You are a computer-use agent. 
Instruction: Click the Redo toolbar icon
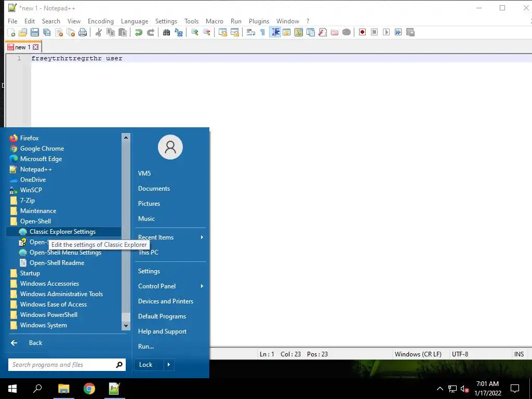[x=151, y=32]
